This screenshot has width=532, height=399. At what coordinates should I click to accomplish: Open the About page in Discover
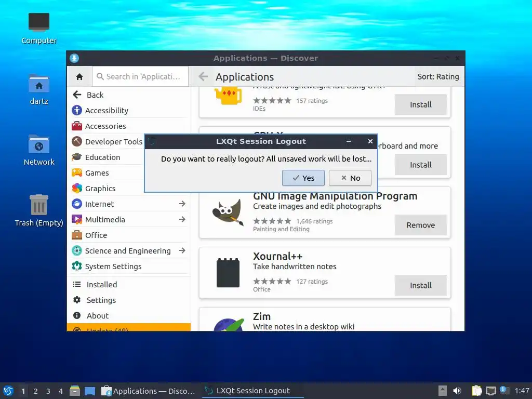coord(129,316)
